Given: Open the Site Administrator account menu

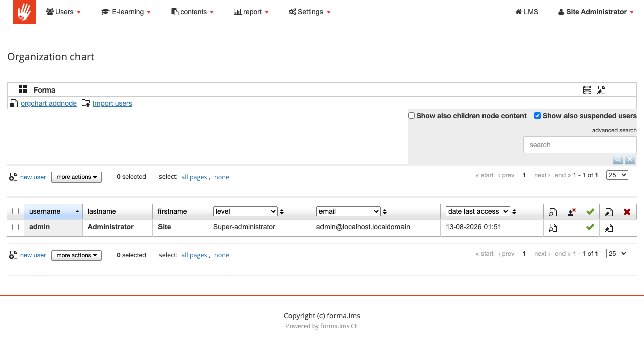Looking at the screenshot, I should [596, 12].
